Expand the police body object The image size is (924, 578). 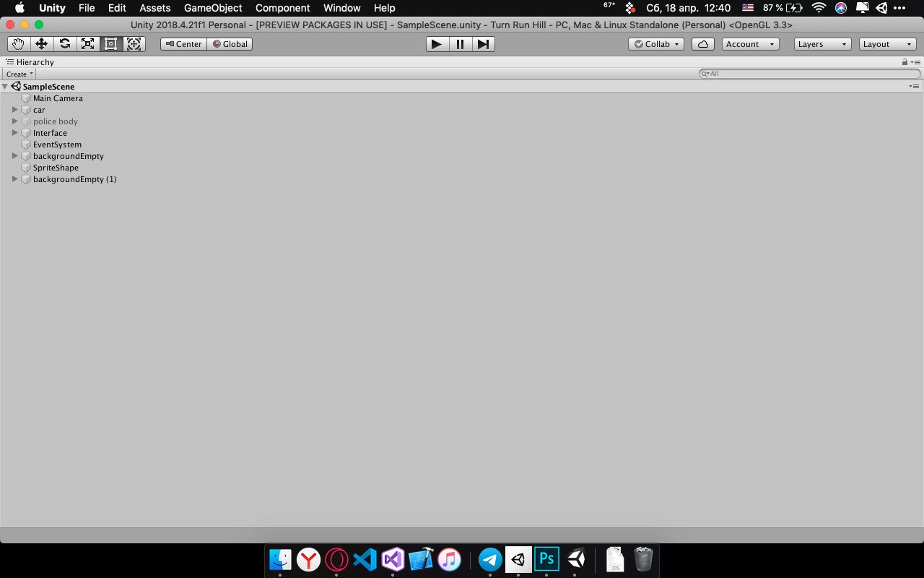14,121
